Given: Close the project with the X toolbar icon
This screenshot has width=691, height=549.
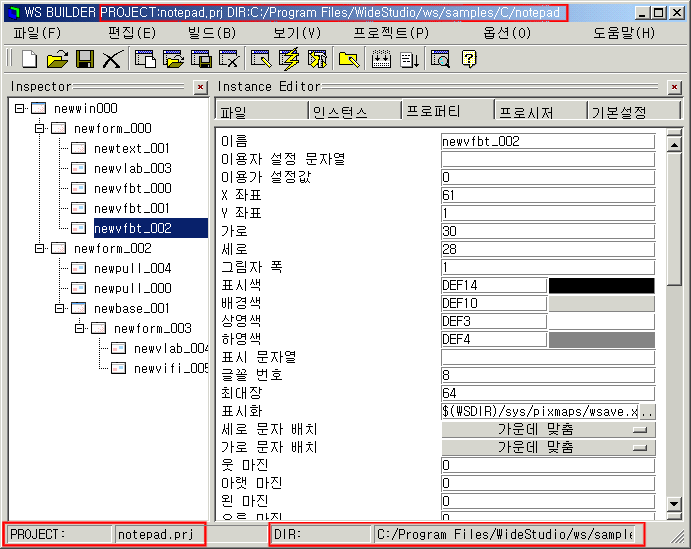Looking at the screenshot, I should (112, 59).
